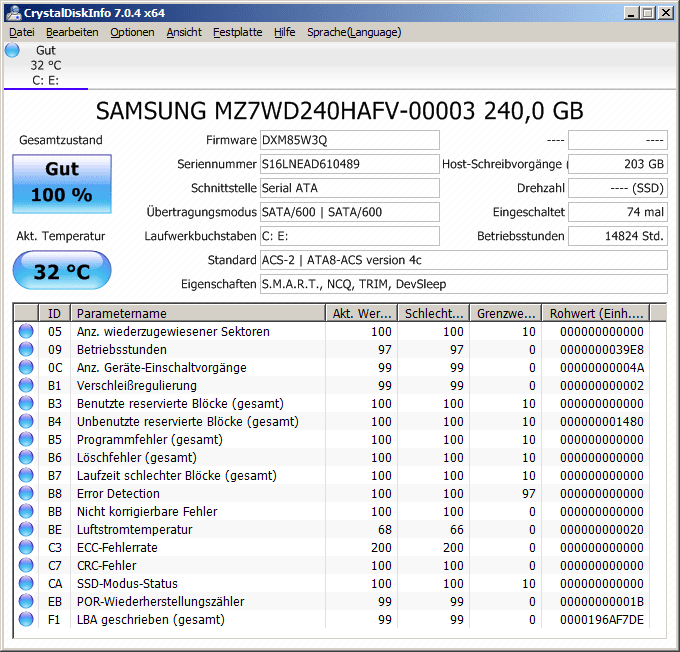Open the Bearbeiten menu
This screenshot has width=680, height=652.
point(72,32)
